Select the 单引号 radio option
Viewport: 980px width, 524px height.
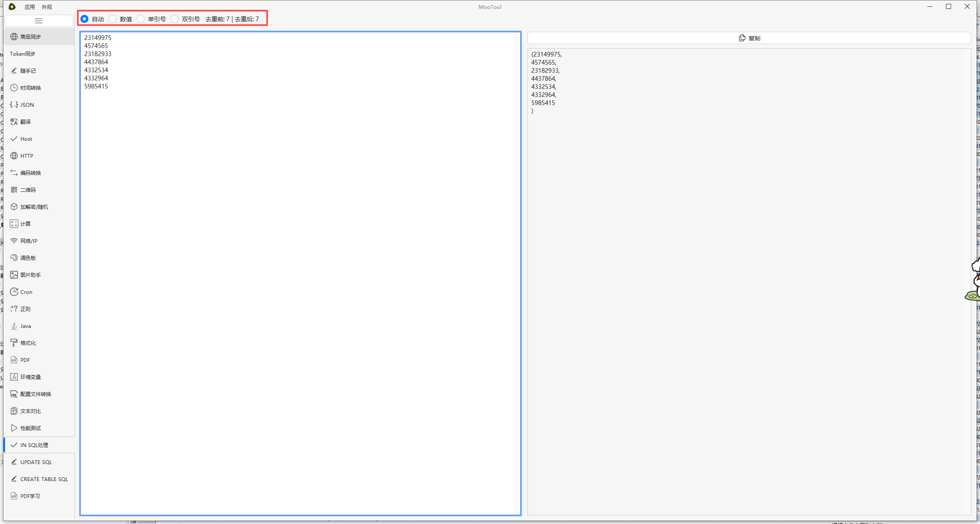pos(141,19)
